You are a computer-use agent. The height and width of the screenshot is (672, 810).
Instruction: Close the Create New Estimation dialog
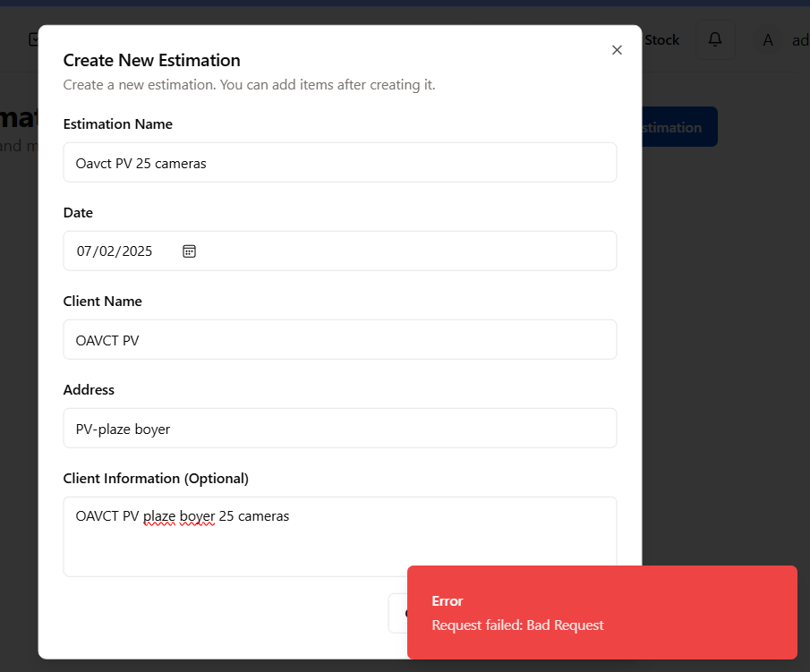click(617, 50)
